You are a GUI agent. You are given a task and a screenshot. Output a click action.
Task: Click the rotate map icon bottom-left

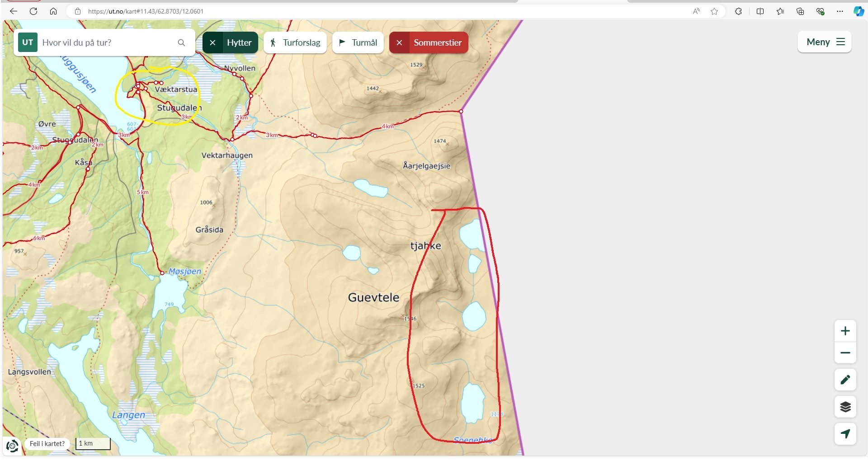[x=13, y=446]
